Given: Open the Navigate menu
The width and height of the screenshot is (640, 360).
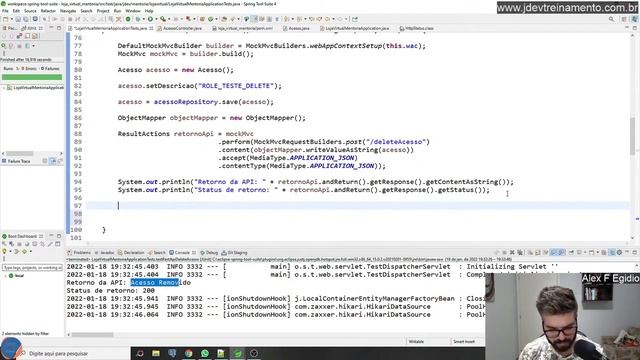Looking at the screenshot, I should click(x=68, y=11).
